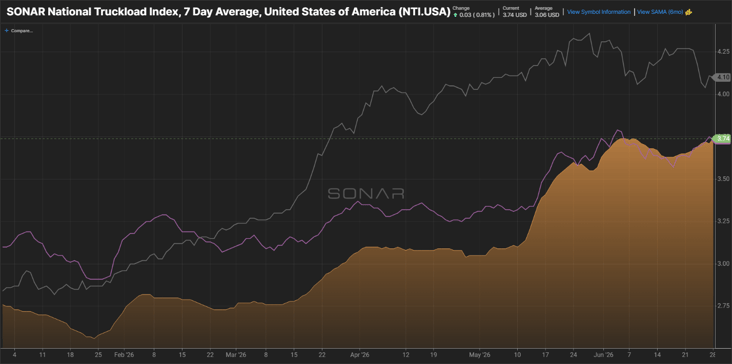This screenshot has height=364, width=732.
Task: Click the Current 3.74 USD readout
Action: click(x=514, y=12)
